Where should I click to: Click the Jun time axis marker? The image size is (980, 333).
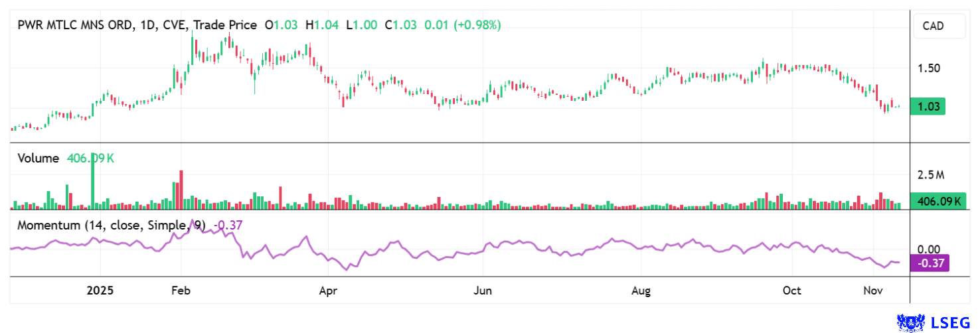[x=483, y=291]
